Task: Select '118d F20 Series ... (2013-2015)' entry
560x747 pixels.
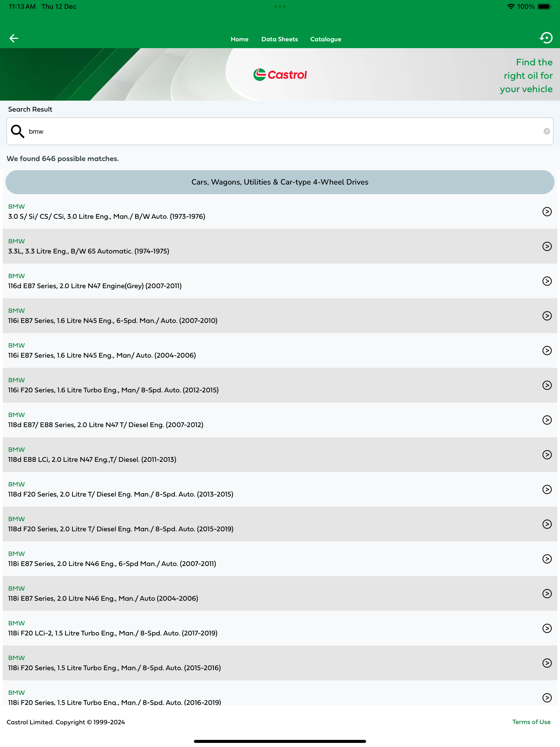Action: tap(280, 490)
